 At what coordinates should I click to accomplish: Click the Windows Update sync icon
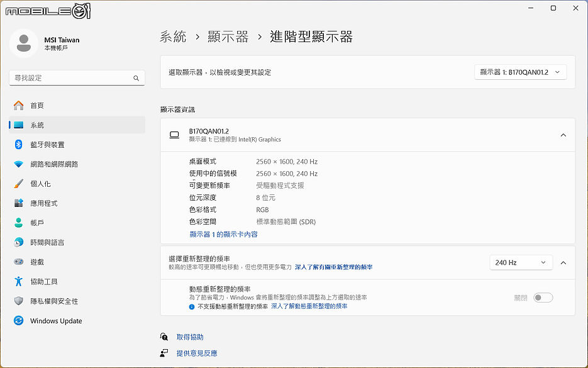[18, 320]
